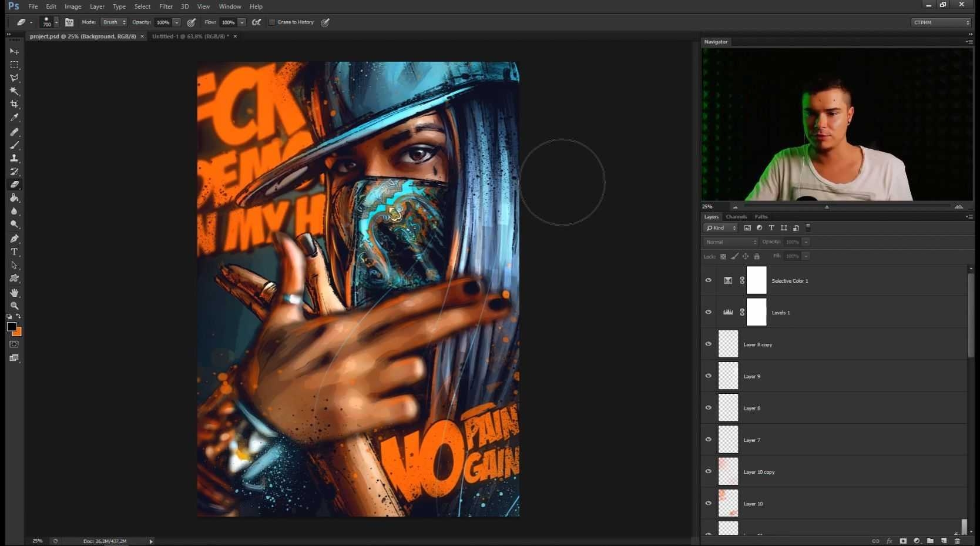Image resolution: width=980 pixels, height=546 pixels.
Task: Open the layer filter Kind dropdown
Action: pos(721,228)
